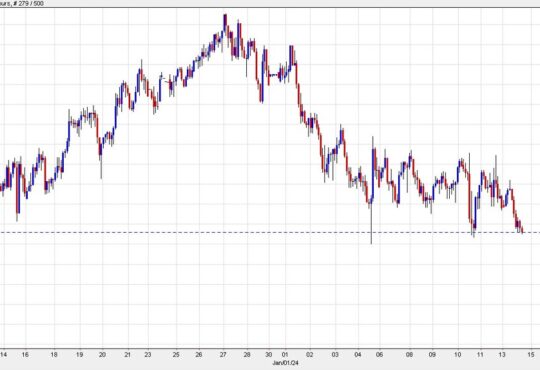
Task: Click the '14' date axis label
Action: (x=3, y=354)
